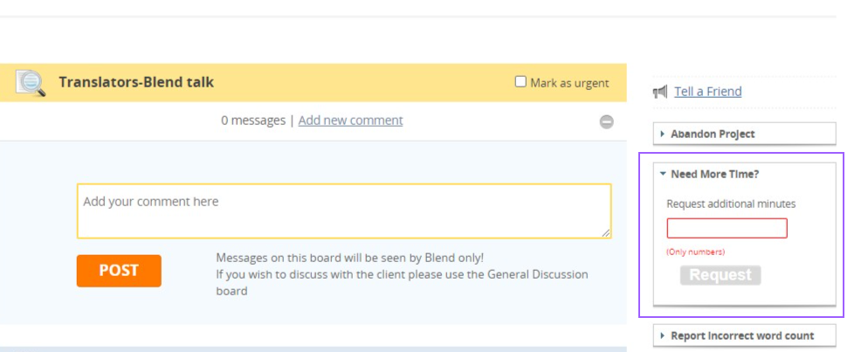
Task: Click the 0 messages counter text
Action: coord(252,121)
